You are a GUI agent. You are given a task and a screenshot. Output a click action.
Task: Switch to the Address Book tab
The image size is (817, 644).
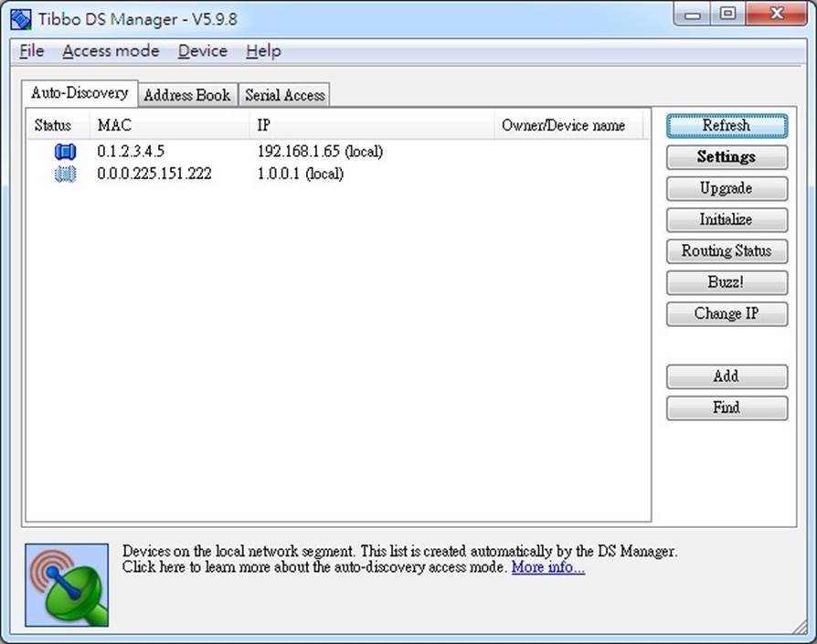click(186, 94)
